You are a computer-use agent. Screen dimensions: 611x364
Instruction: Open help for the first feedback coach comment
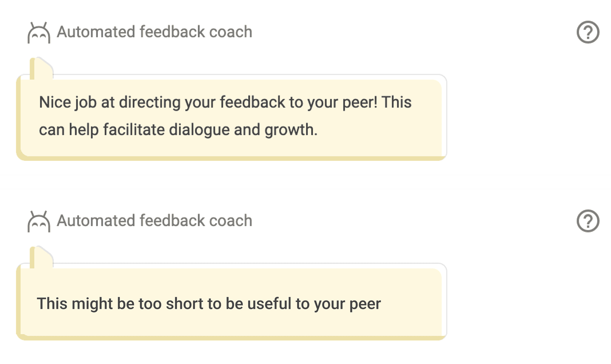coord(588,32)
